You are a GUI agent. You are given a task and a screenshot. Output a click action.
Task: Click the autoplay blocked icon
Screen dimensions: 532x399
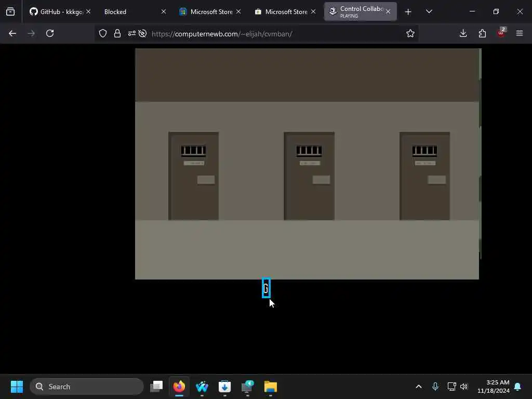[142, 33]
